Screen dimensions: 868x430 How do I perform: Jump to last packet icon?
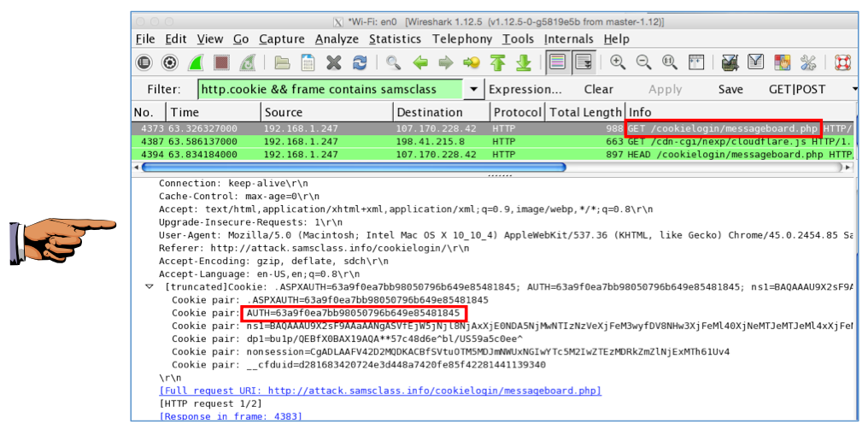point(523,62)
